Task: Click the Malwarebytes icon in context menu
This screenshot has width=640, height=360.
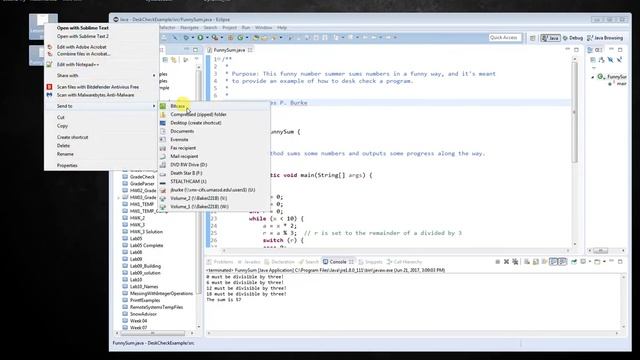Action: pyautogui.click(x=49, y=95)
